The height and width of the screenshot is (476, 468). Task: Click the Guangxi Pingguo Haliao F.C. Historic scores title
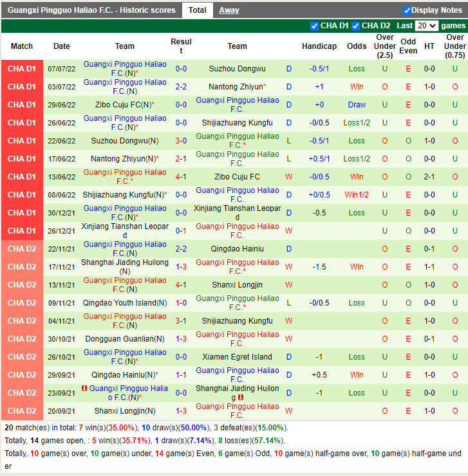[x=91, y=10]
